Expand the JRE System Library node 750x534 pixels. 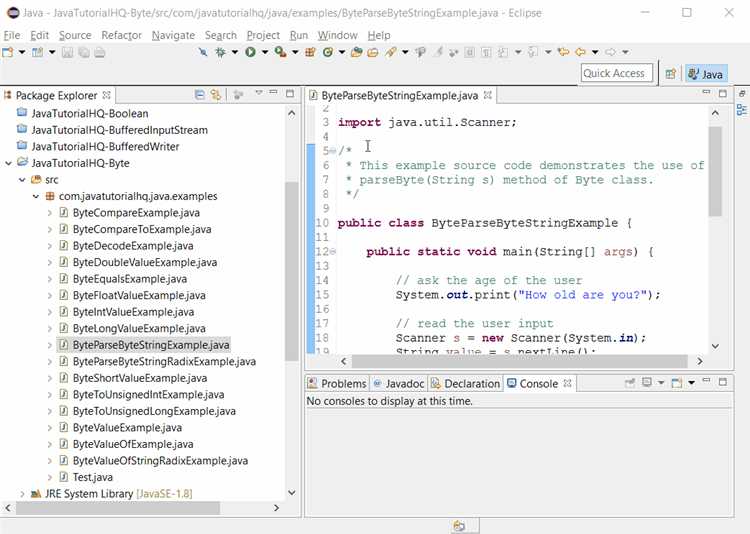pos(22,493)
